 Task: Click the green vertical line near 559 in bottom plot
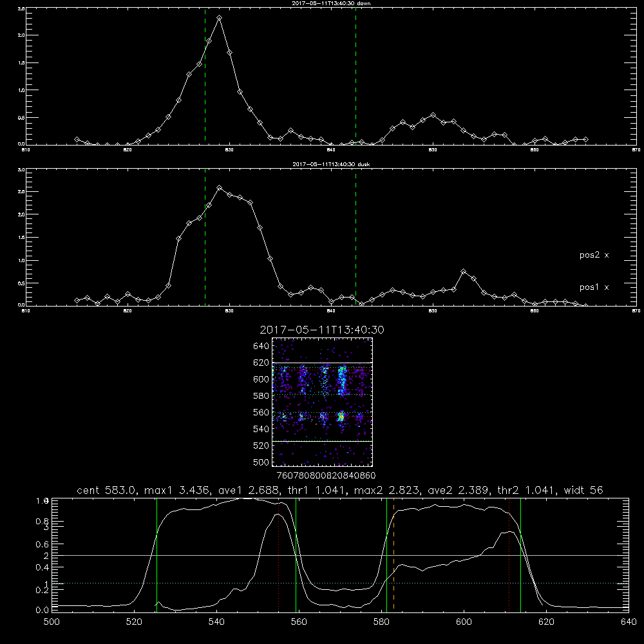pos(296,554)
